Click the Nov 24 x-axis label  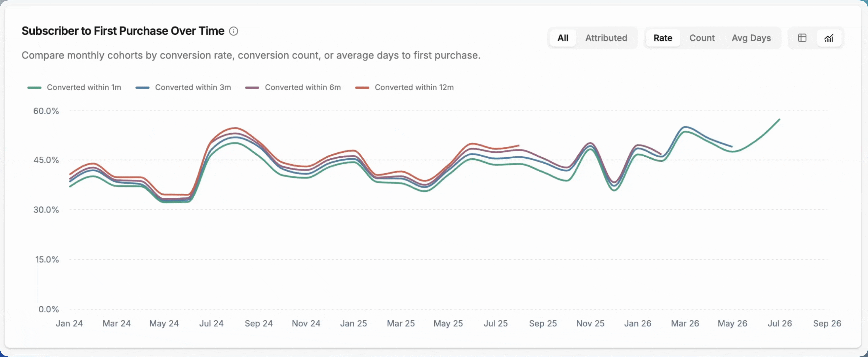tap(306, 323)
